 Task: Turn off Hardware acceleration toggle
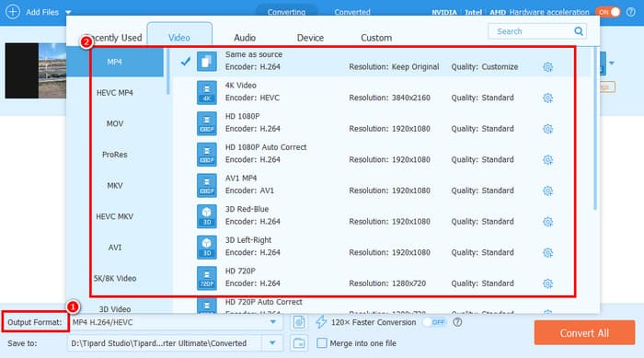(608, 12)
